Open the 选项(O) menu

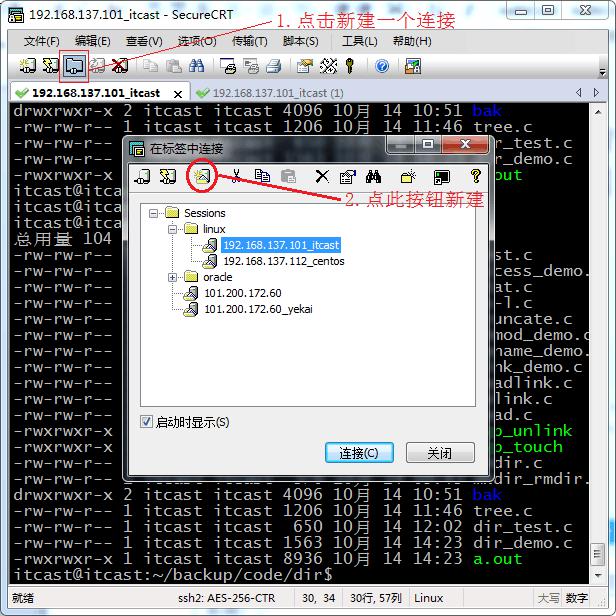coord(197,41)
